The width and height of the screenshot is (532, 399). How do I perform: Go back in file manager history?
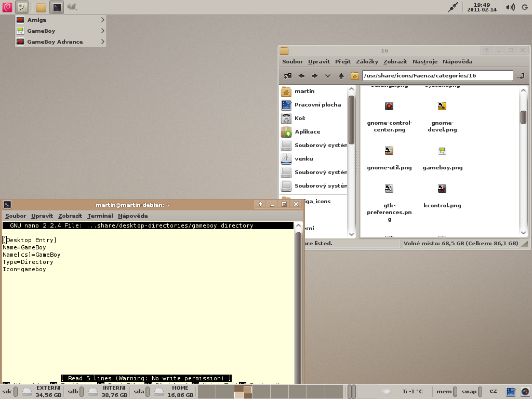click(301, 76)
